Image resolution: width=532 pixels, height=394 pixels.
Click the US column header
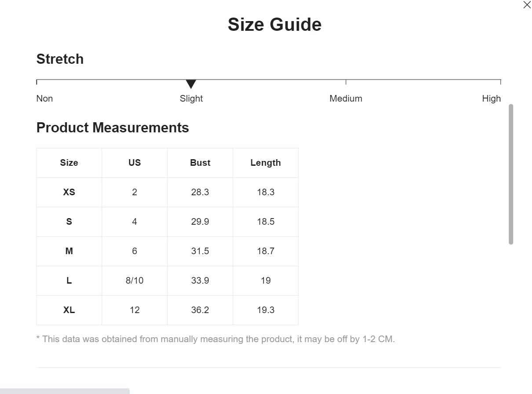tap(135, 163)
